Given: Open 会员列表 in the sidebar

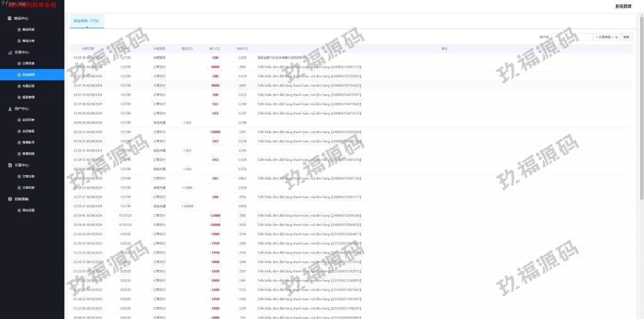Looking at the screenshot, I should [x=28, y=120].
